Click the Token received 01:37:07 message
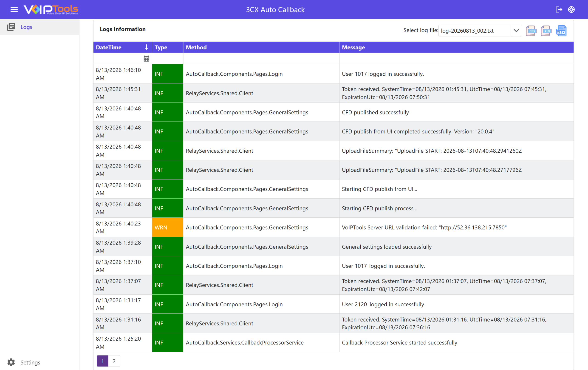The image size is (588, 370). [x=444, y=285]
